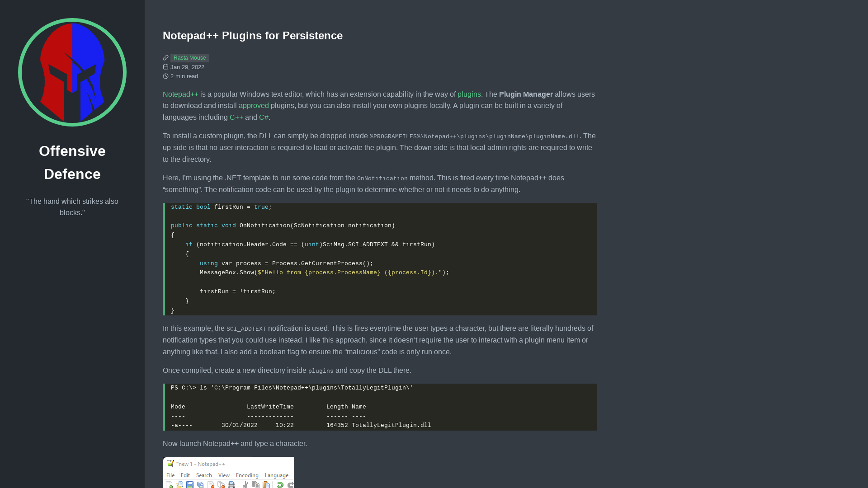Follow the approved hyperlink
The height and width of the screenshot is (488, 868).
point(254,106)
